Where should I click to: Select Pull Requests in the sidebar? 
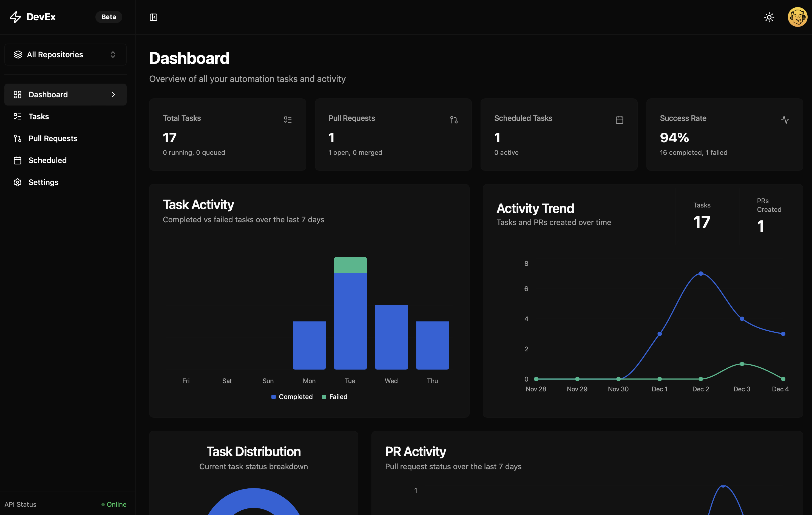tap(53, 138)
